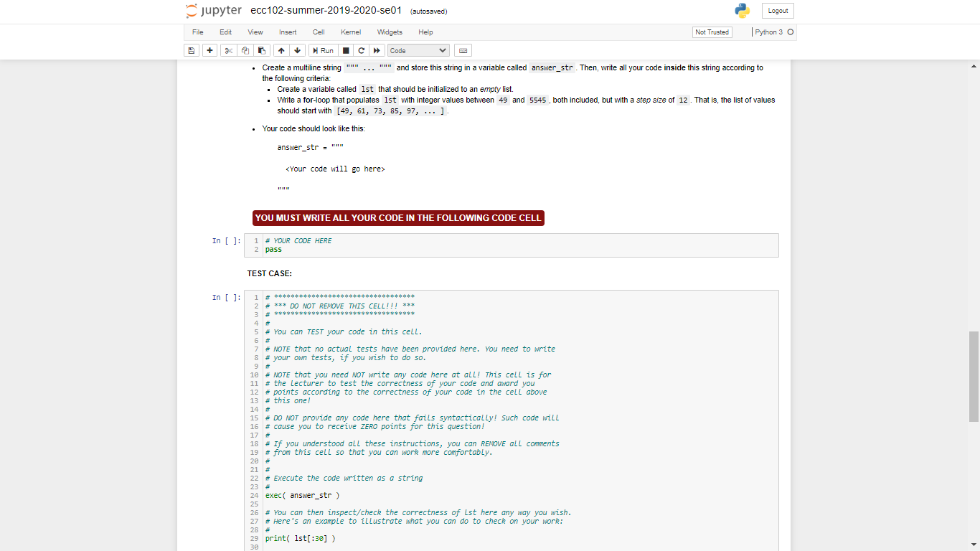Cut selected cells using the scissors icon
980x551 pixels.
(x=228, y=50)
